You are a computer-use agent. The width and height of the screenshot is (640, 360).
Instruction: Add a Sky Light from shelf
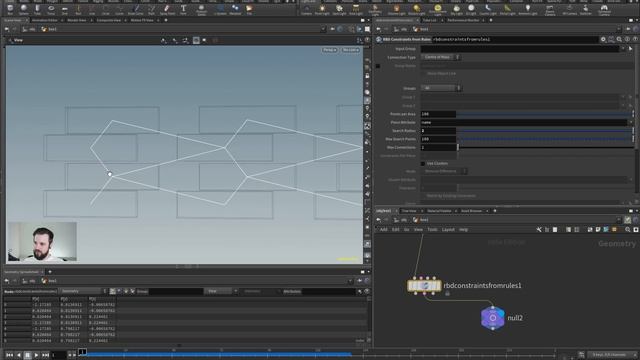[x=456, y=9]
